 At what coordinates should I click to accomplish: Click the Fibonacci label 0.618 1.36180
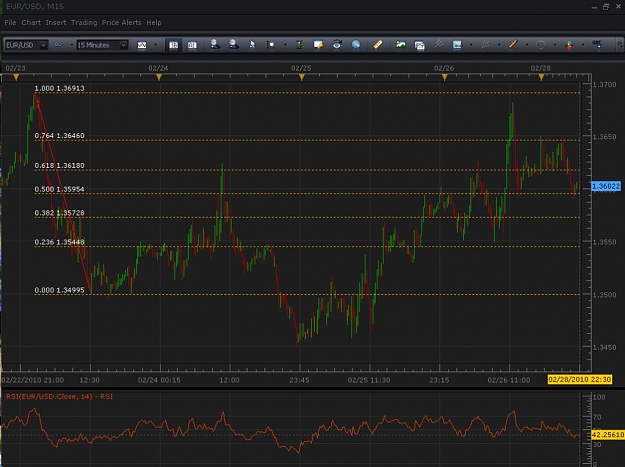(59, 166)
